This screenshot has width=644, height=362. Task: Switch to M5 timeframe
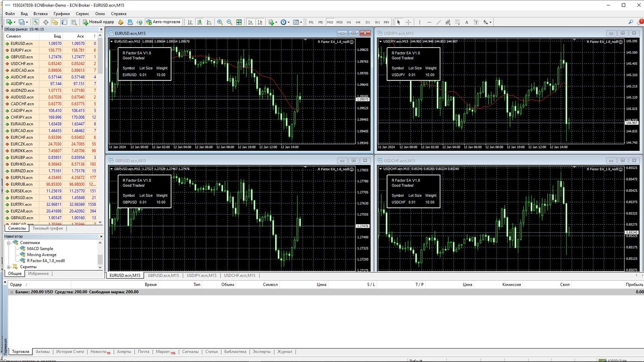(321, 22)
